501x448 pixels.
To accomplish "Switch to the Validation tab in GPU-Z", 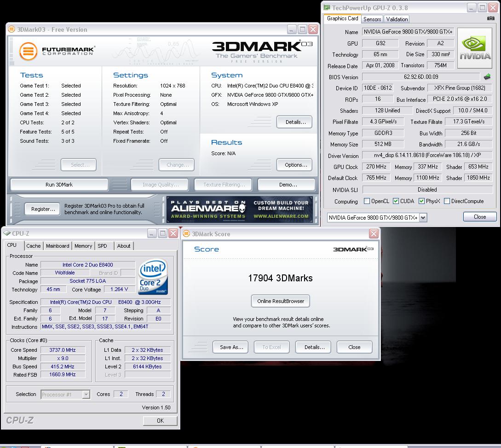I will tap(397, 19).
